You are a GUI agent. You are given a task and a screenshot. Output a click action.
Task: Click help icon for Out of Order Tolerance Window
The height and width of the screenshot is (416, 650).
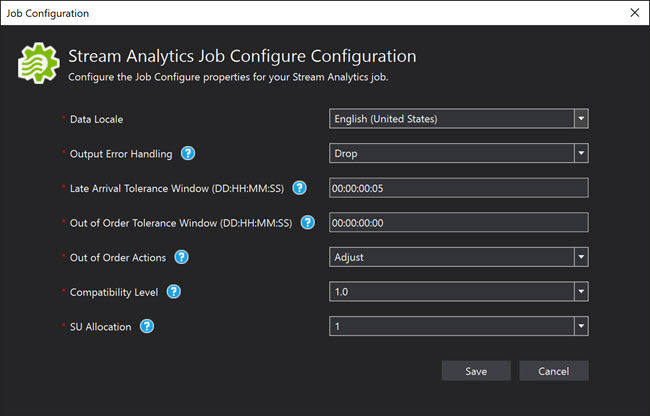(x=308, y=223)
